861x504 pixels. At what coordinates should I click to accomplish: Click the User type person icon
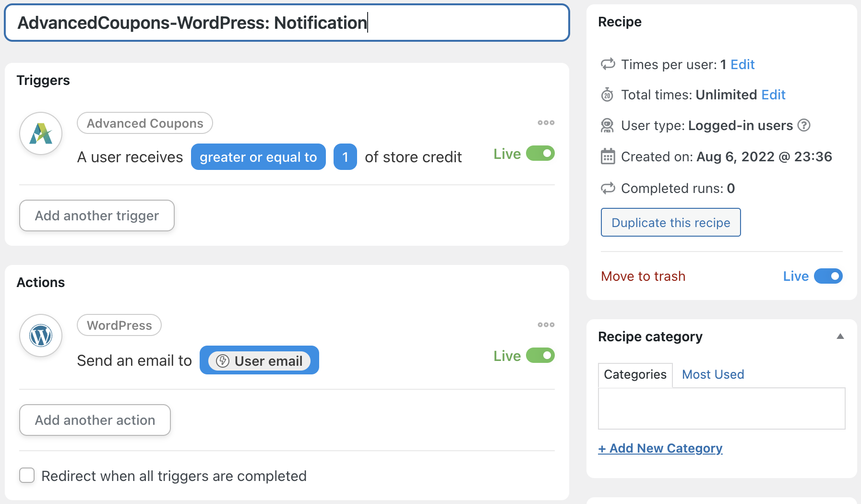pos(608,126)
